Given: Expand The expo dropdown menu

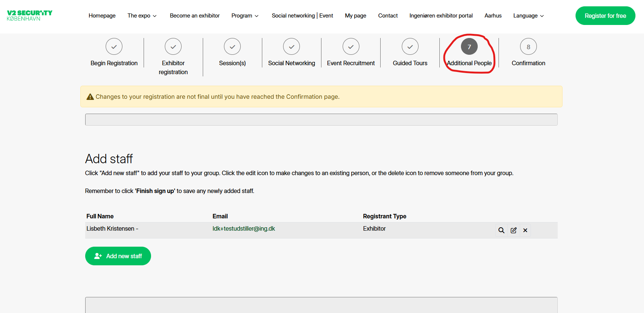Looking at the screenshot, I should [x=142, y=16].
